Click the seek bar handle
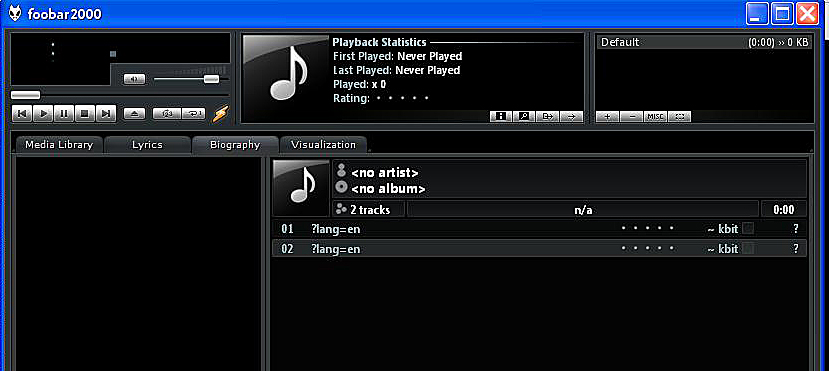The width and height of the screenshot is (829, 371). pyautogui.click(x=25, y=95)
